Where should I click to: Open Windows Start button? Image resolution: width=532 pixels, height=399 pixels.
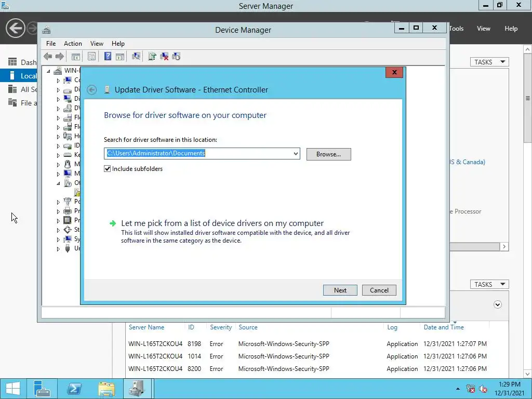click(13, 389)
